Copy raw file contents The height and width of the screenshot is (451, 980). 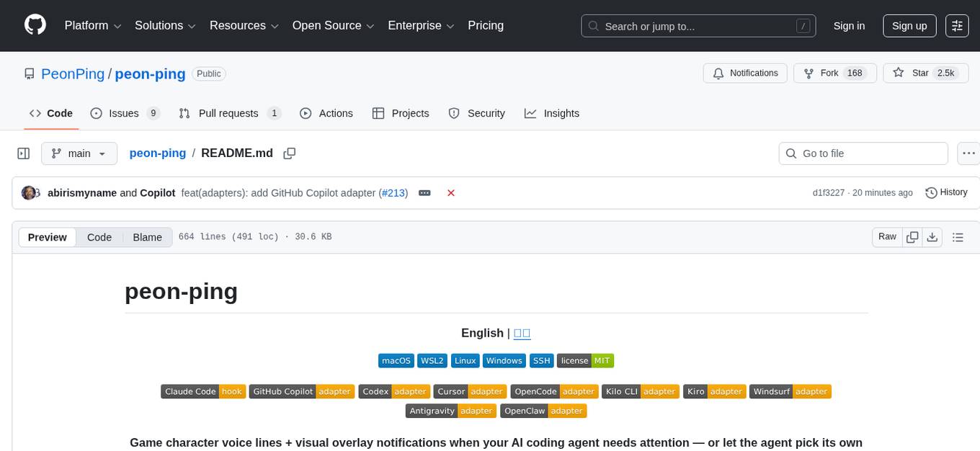coord(912,237)
